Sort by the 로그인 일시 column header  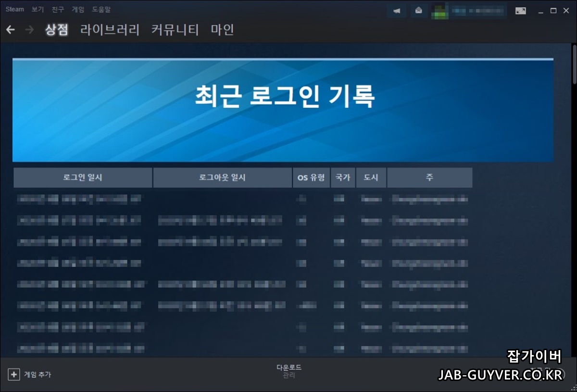pos(83,177)
